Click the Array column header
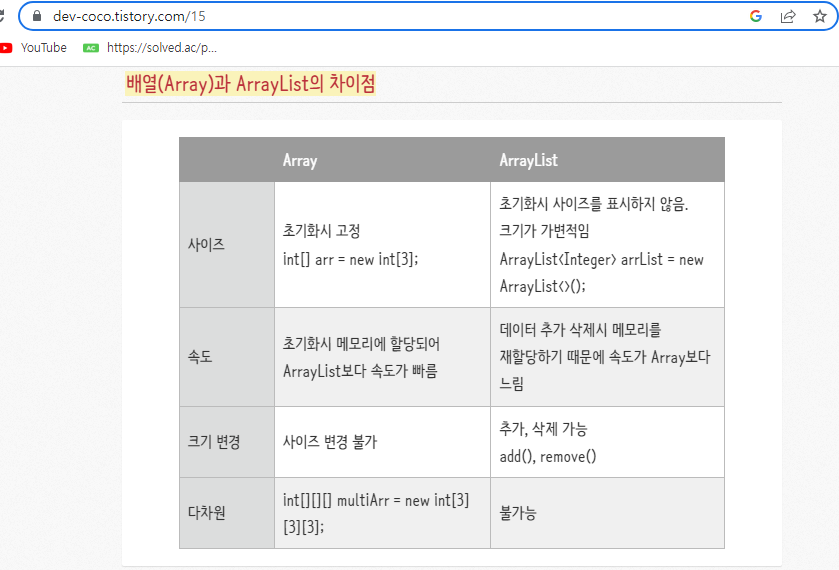The width and height of the screenshot is (839, 570). coord(300,160)
